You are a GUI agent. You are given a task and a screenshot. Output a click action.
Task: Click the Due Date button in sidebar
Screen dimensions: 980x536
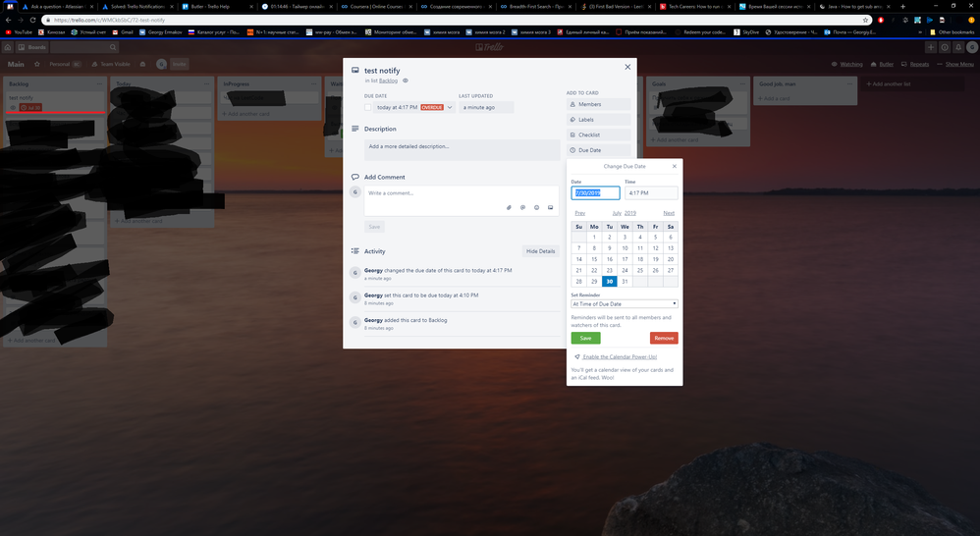(598, 150)
